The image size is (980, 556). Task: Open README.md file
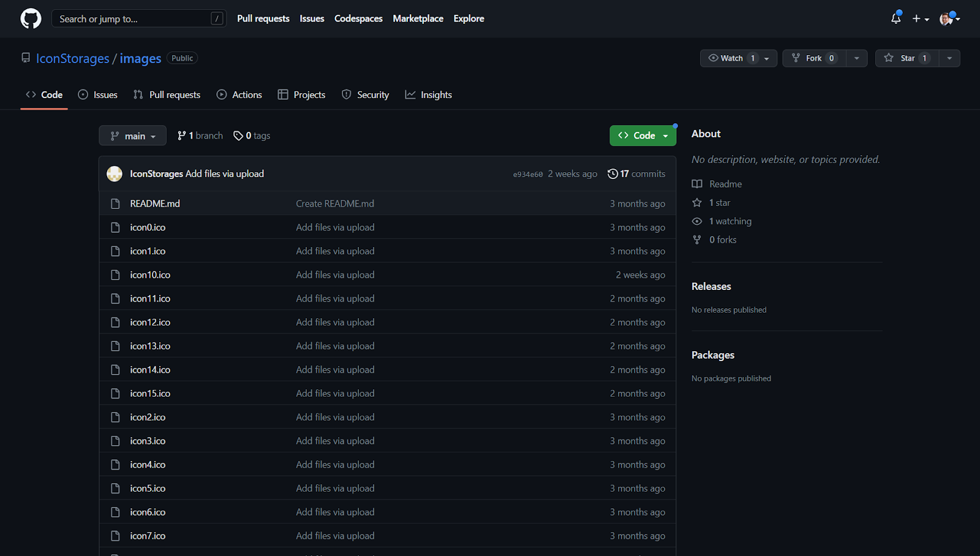click(155, 204)
